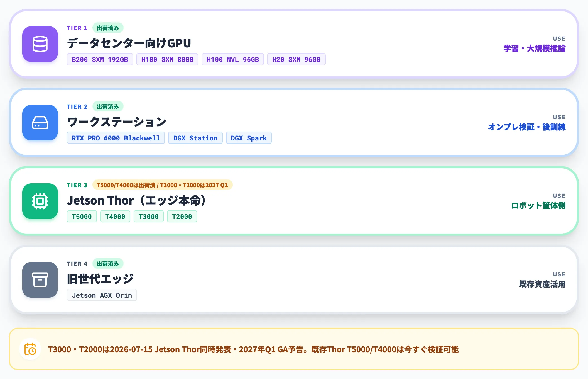The width and height of the screenshot is (588, 379).
Task: Select the H100 SXM 80GB chip
Action: [x=167, y=59]
